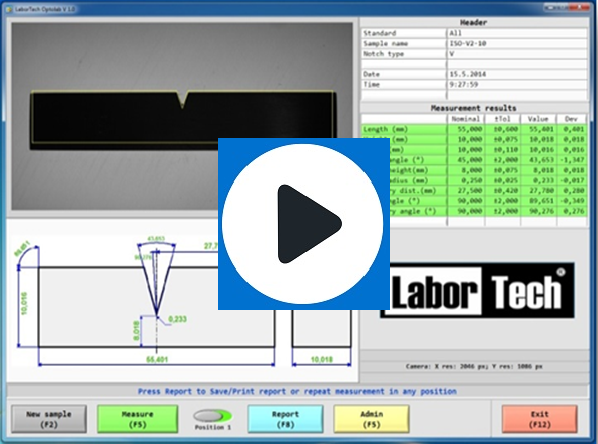This screenshot has height=444, width=598.
Task: Click the Time field 9:27:59
Action: [517, 84]
